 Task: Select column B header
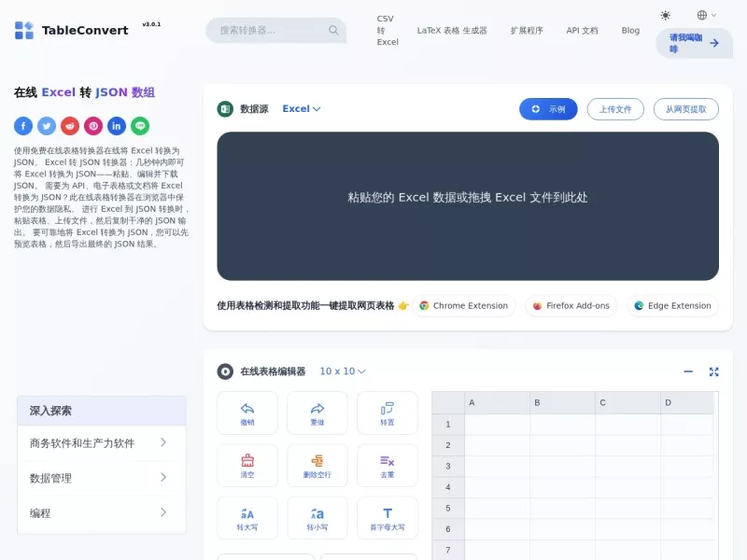coord(562,403)
